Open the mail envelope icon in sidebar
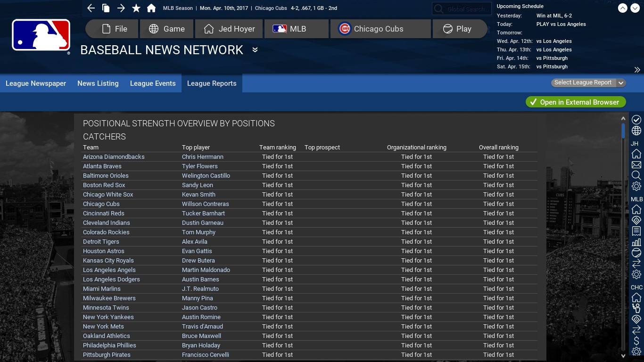Screen dimensions: 644x362 pos(636,165)
